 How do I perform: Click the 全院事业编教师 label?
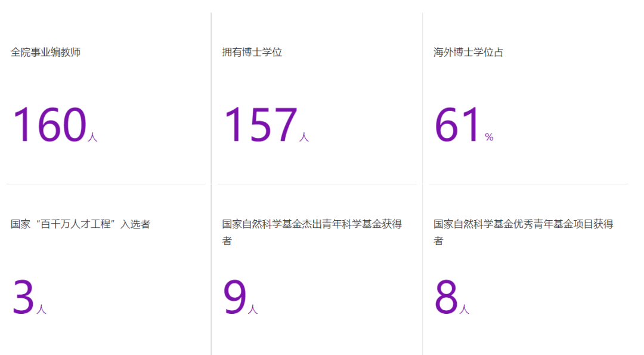(45, 53)
